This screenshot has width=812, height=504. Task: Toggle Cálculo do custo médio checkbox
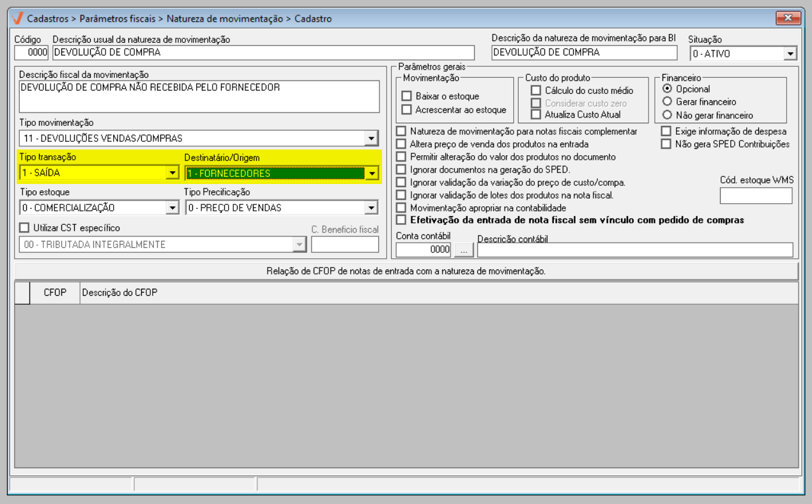(x=536, y=91)
